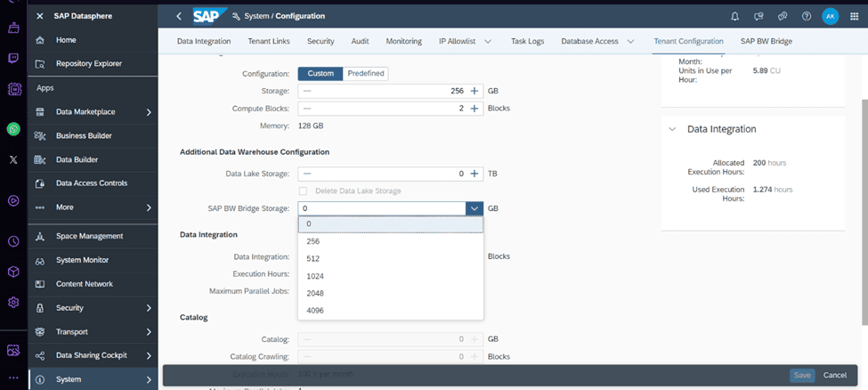Open history clock in browser sidebar
The height and width of the screenshot is (390, 868).
pyautogui.click(x=14, y=241)
